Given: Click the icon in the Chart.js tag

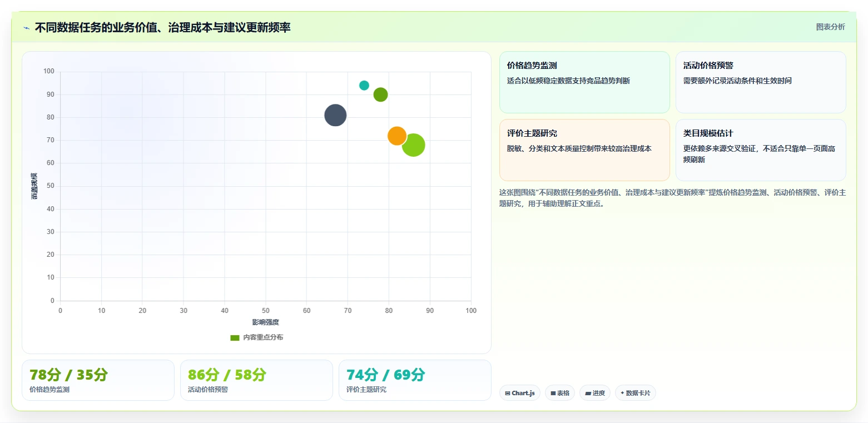Looking at the screenshot, I should [x=508, y=393].
